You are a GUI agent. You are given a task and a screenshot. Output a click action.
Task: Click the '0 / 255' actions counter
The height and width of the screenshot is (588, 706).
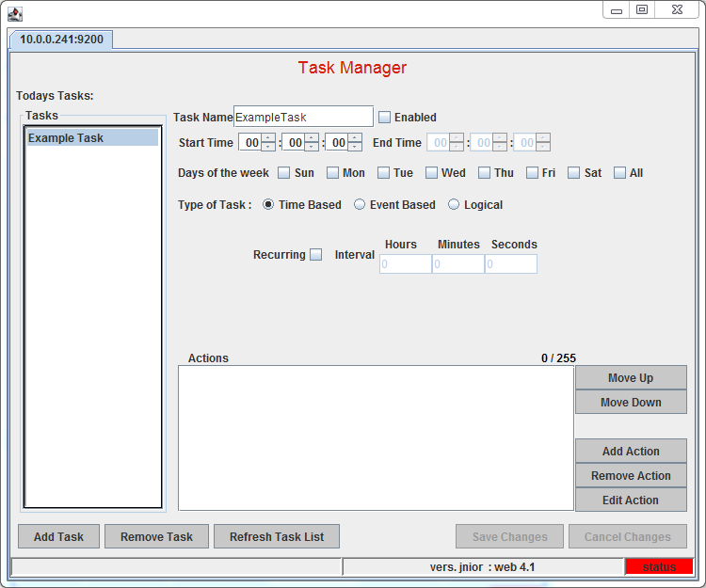pyautogui.click(x=558, y=358)
